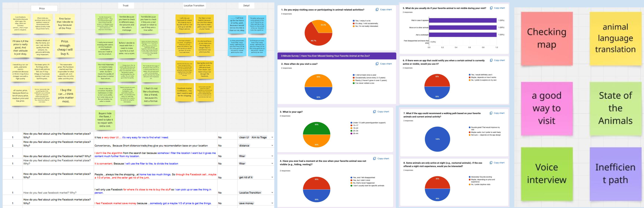The height and width of the screenshot is (208, 644).
Task: Click the 'clean UI' tag chip
Action: tap(244, 137)
